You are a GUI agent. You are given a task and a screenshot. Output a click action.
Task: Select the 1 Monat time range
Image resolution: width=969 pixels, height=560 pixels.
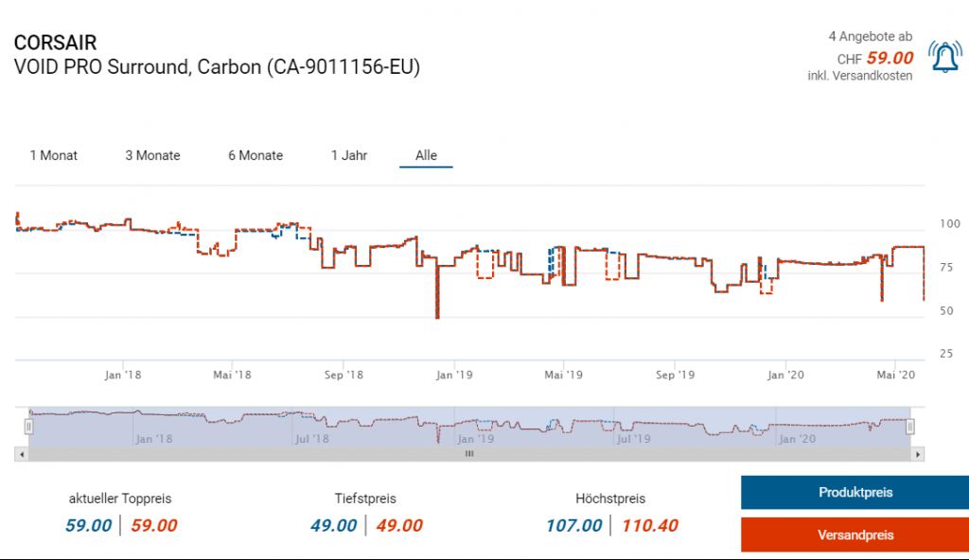pyautogui.click(x=54, y=155)
